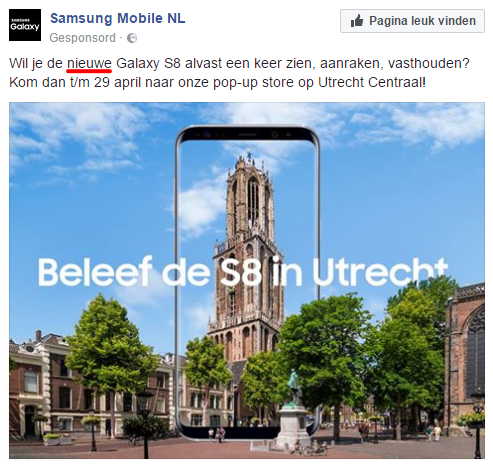
Task: Click the 'Beleef de S8 in Utrecht' headline
Action: pos(243,272)
